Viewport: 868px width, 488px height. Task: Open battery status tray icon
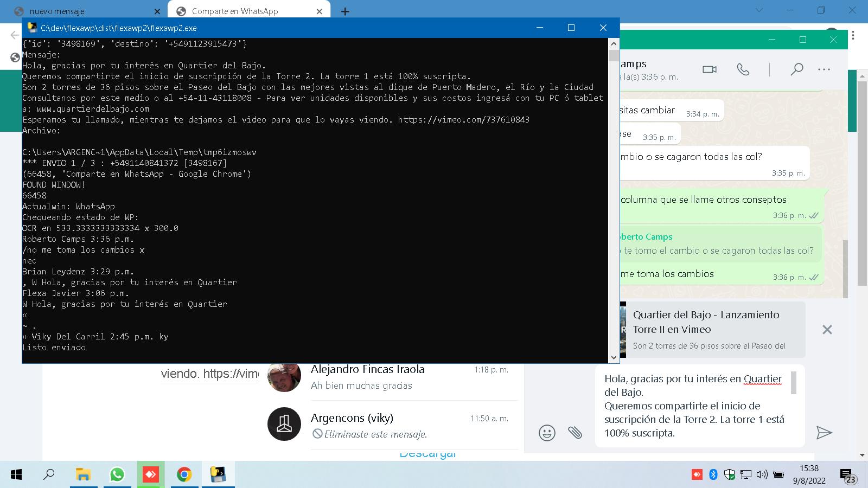[778, 475]
